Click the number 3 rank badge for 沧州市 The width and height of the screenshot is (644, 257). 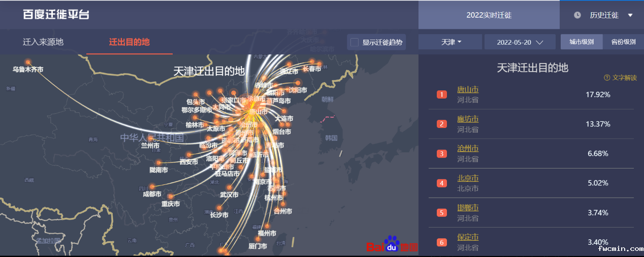pos(441,154)
